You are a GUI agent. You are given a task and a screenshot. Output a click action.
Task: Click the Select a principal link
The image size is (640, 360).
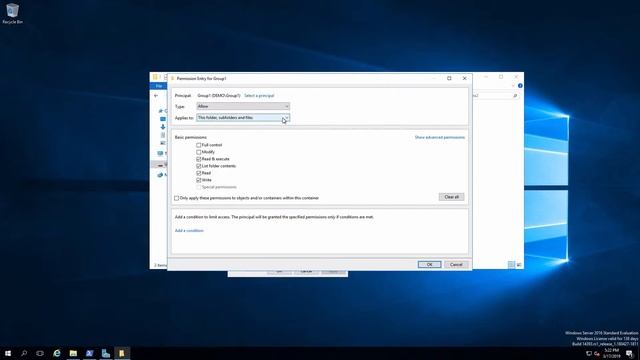click(x=259, y=96)
